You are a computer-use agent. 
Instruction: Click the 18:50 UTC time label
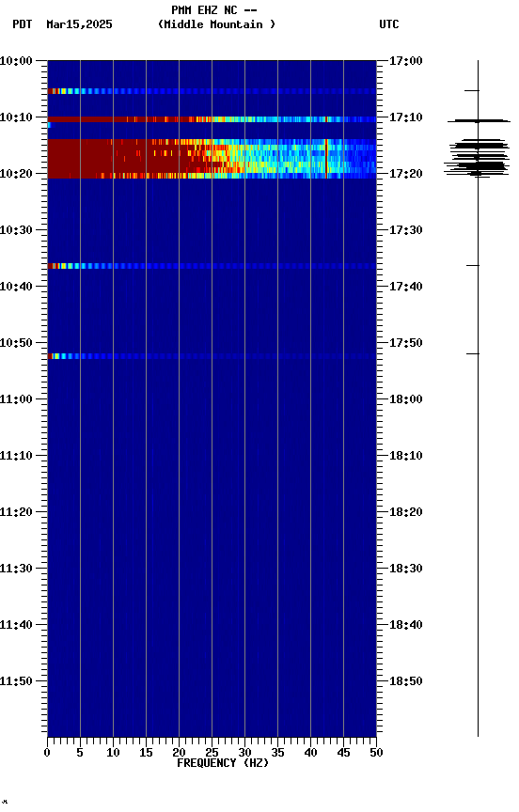[406, 681]
